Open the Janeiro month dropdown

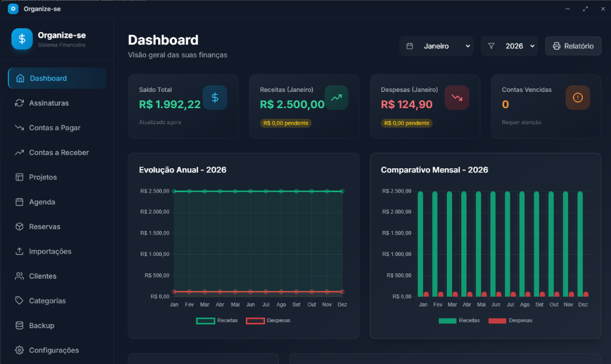pyautogui.click(x=436, y=45)
